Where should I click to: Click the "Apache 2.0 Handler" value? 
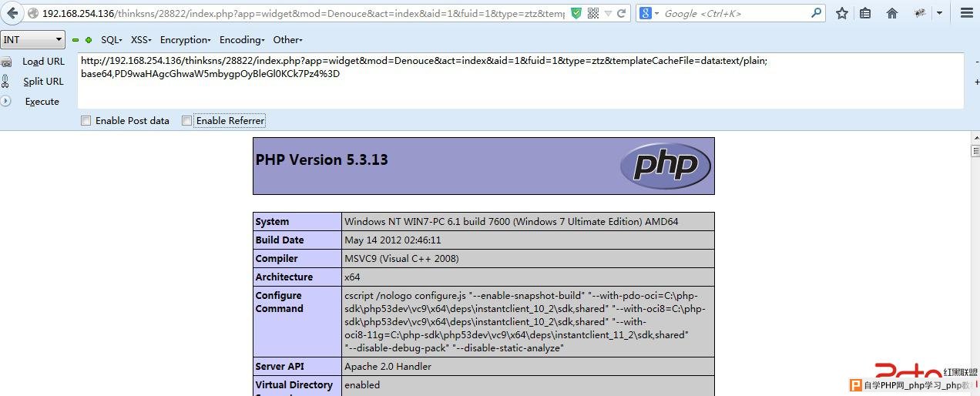point(388,367)
